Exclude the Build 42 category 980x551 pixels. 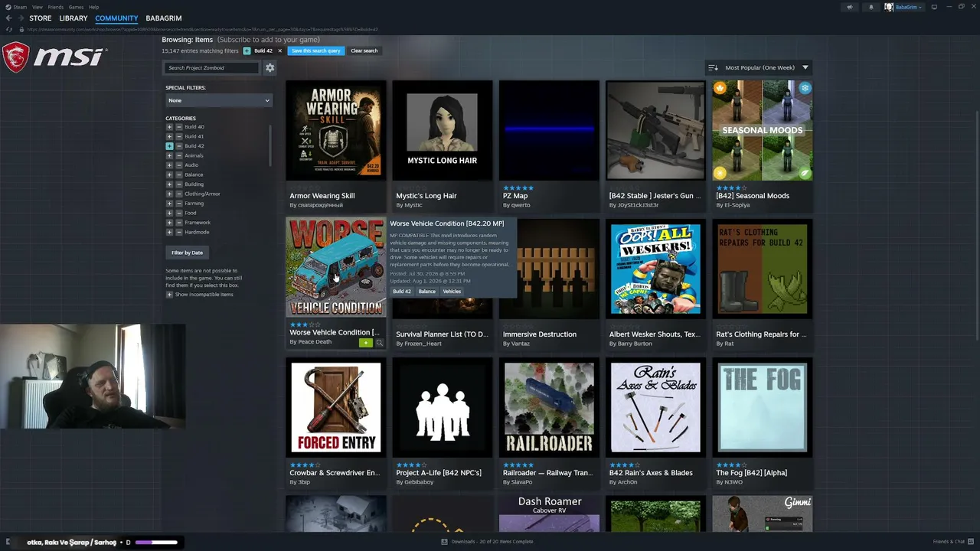pos(179,146)
